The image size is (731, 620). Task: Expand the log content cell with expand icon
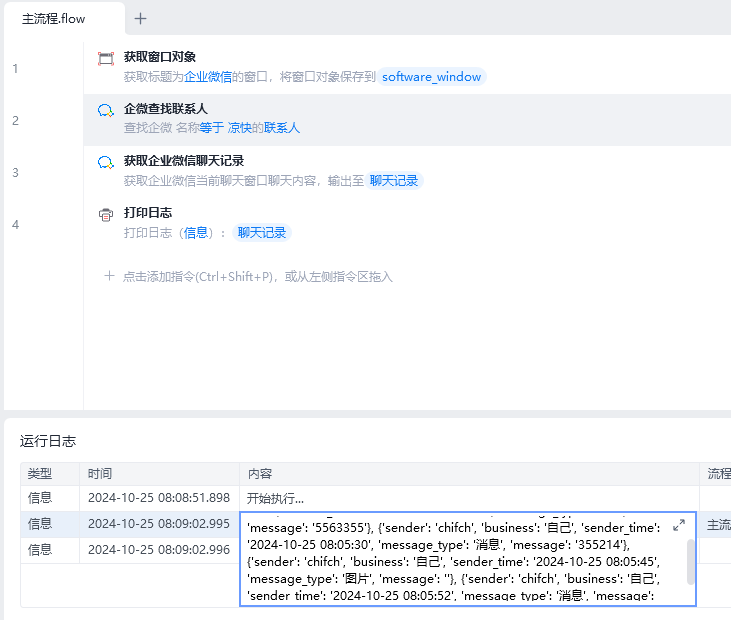click(679, 525)
